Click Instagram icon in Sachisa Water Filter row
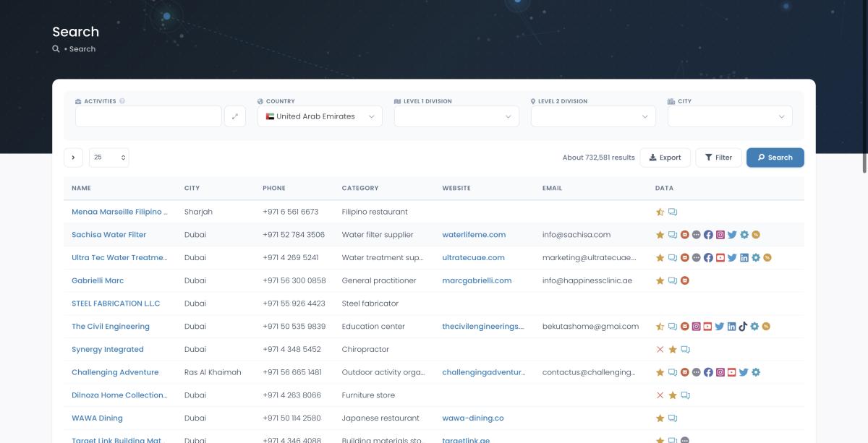Viewport: 868px width, 443px height. tap(720, 235)
